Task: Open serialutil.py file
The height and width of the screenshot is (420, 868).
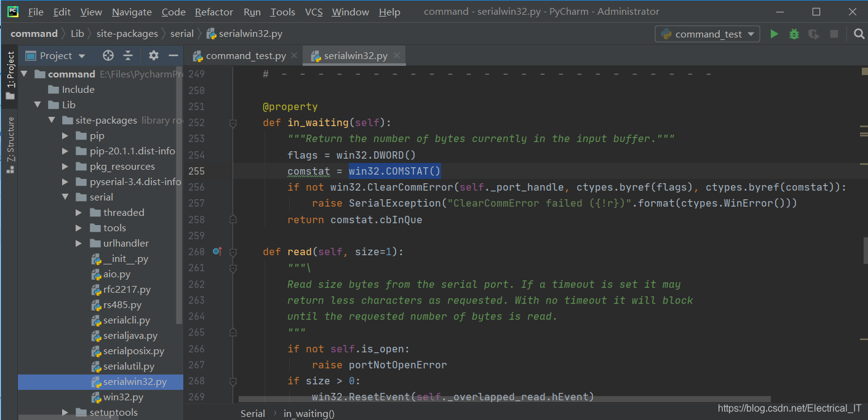Action: tap(129, 367)
